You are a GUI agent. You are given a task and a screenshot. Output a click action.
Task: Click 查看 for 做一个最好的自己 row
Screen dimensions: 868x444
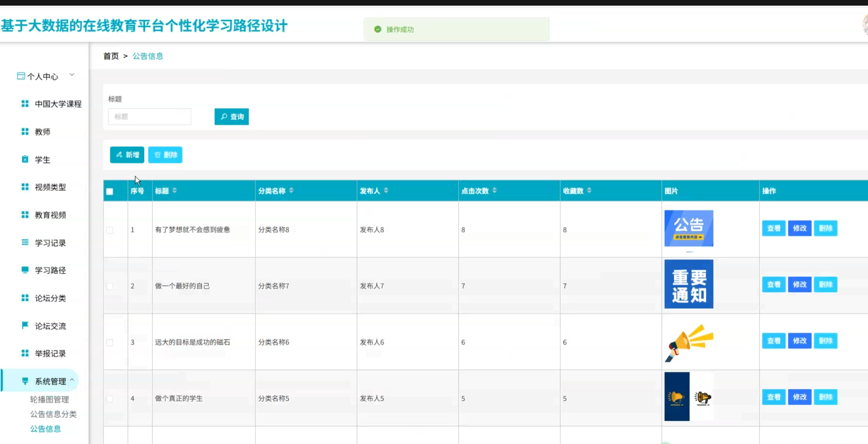click(x=774, y=284)
